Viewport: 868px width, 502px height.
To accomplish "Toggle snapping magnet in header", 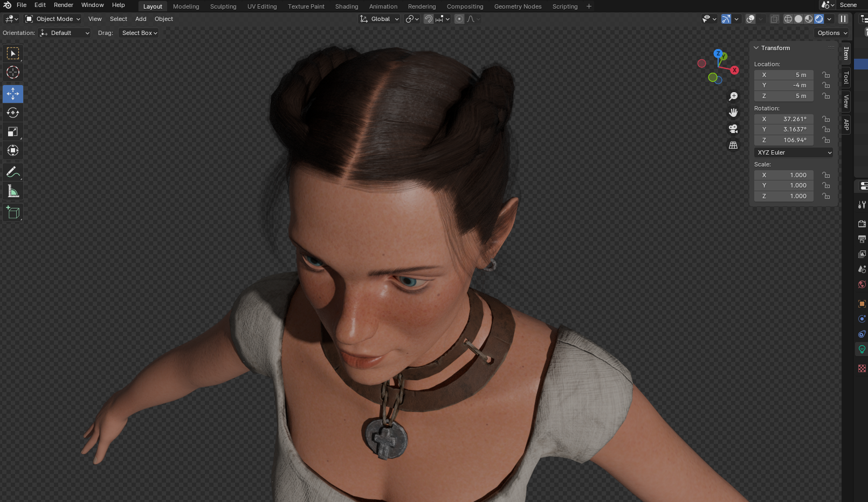I will tap(429, 19).
